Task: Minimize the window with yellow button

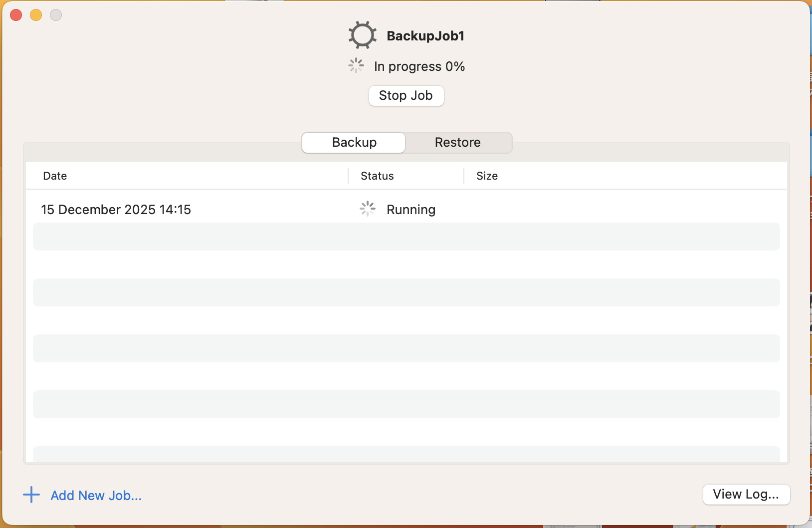Action: click(36, 15)
